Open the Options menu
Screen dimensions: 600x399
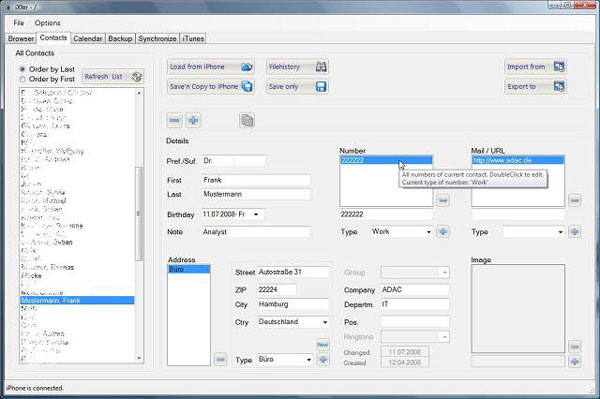[x=47, y=23]
